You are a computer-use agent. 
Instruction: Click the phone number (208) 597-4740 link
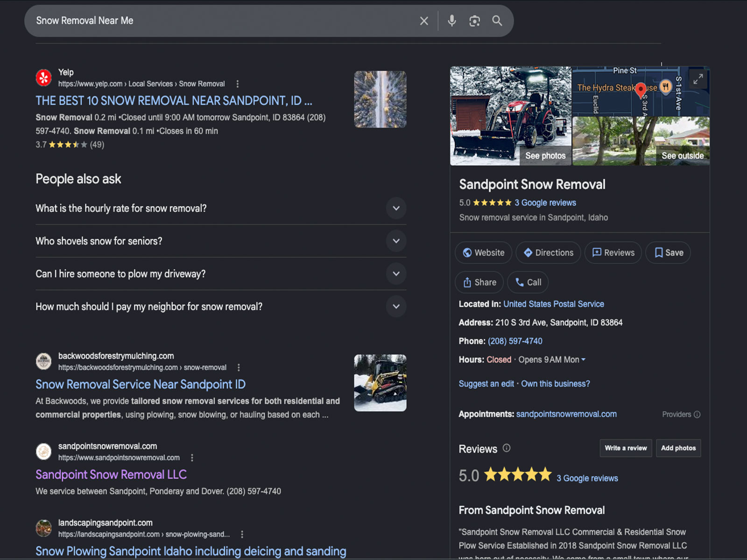click(x=515, y=341)
